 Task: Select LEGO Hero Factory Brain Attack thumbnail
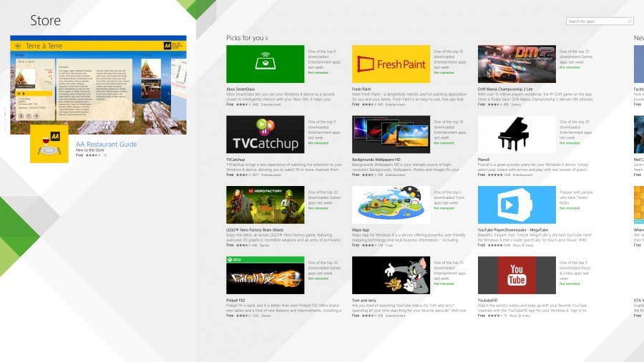click(x=265, y=205)
